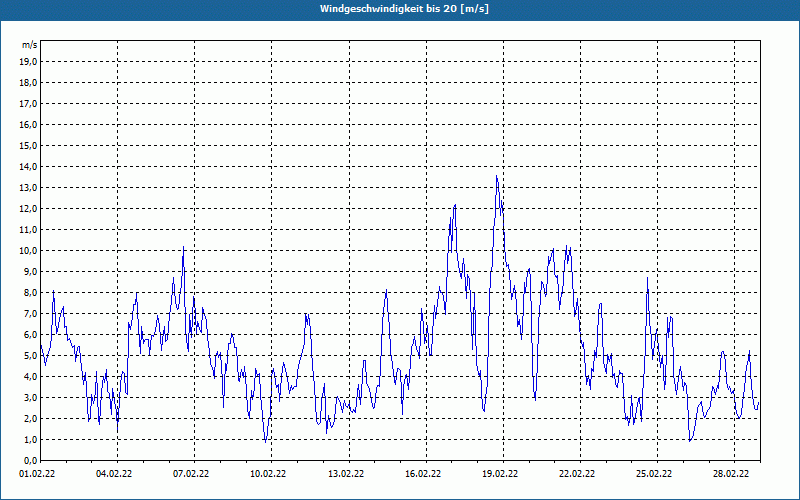
Task: Select the 6,0 y-axis label
Action: (30, 335)
